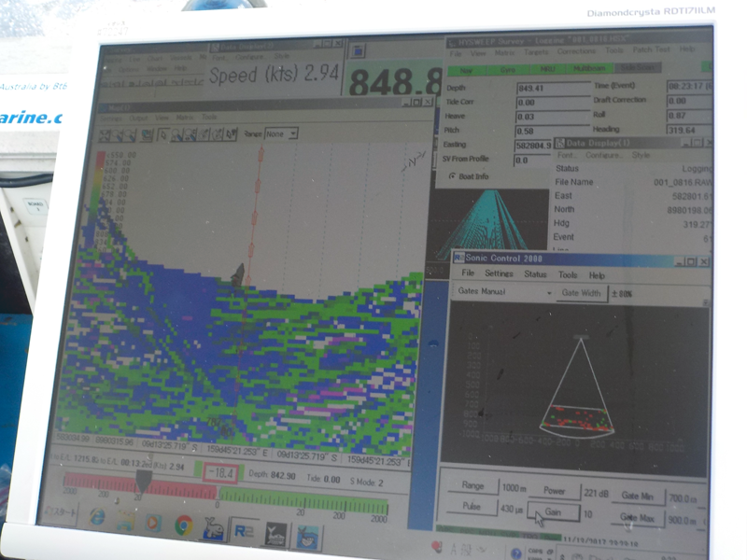Click the MRU status indicator
The height and width of the screenshot is (560, 747).
(x=548, y=69)
